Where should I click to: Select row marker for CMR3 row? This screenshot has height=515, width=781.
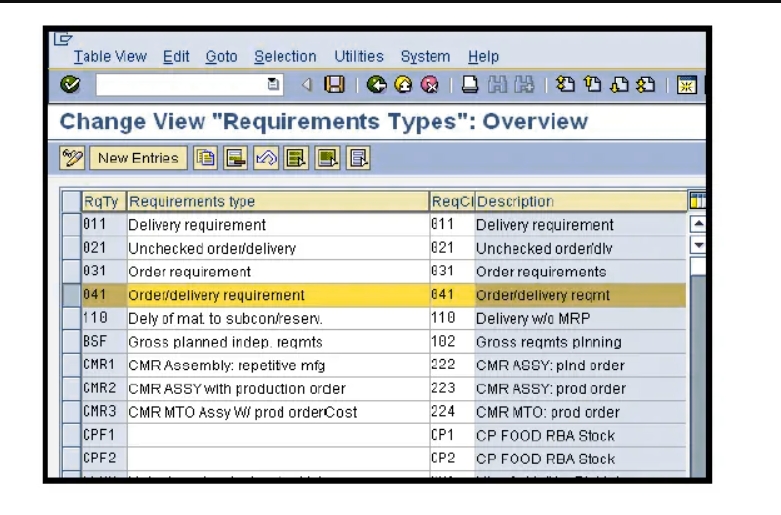coord(72,411)
